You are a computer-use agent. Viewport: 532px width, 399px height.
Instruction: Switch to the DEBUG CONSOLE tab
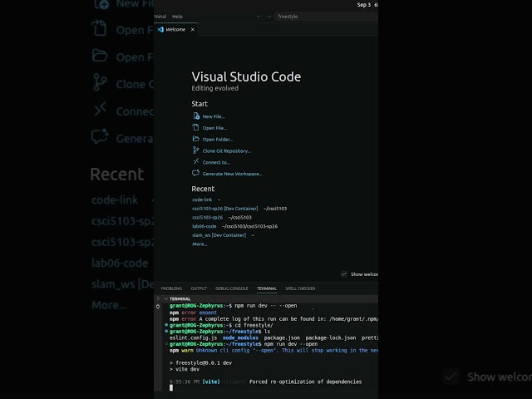coord(232,288)
